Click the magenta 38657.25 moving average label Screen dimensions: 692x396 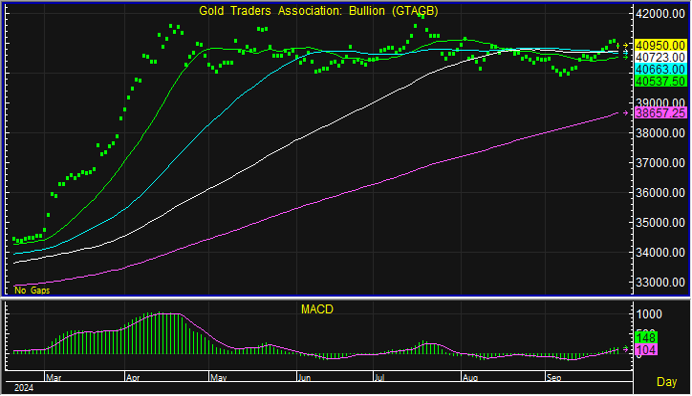660,113
